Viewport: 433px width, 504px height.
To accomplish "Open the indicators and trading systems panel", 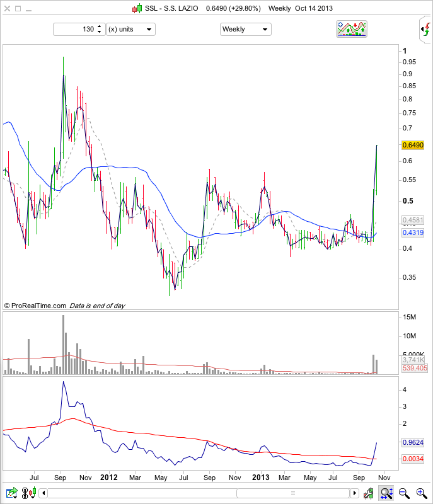I will [351, 29].
